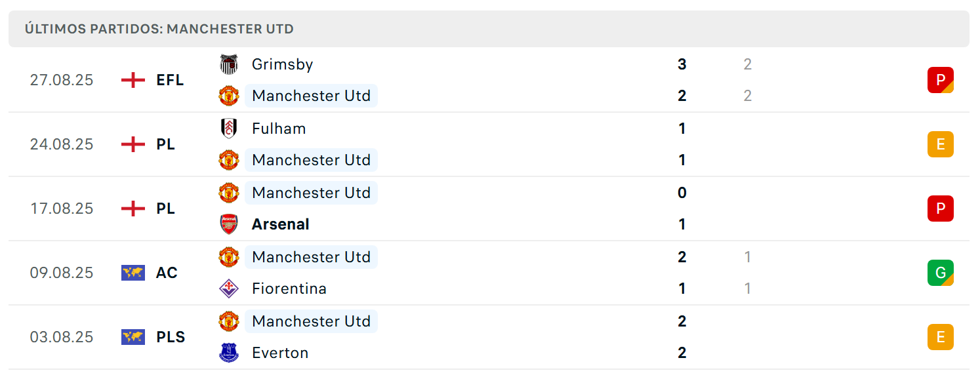This screenshot has height=379, width=980.
Task: Click world map icon beside PLS
Action: (133, 337)
